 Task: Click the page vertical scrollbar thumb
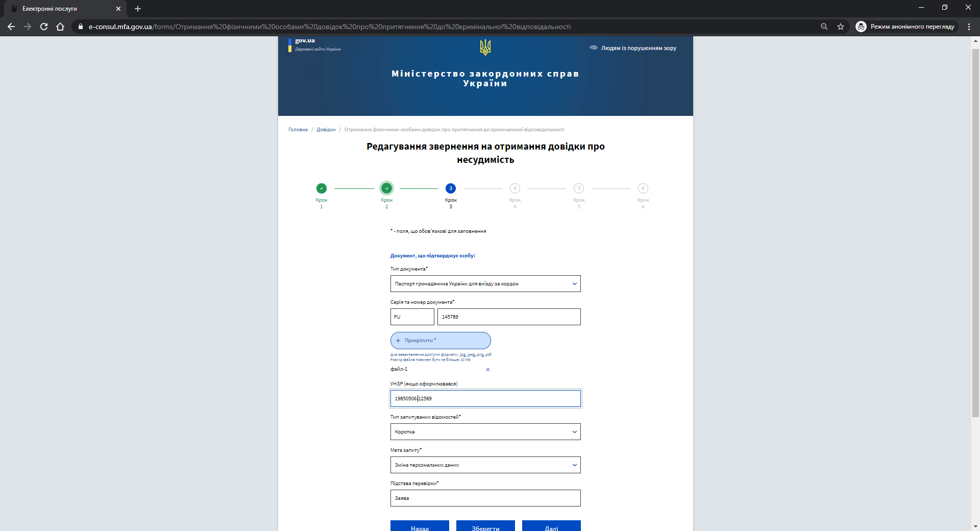975,233
